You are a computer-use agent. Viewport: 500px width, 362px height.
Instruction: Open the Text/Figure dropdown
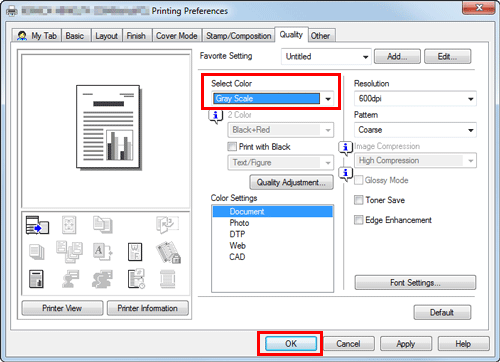(280, 163)
